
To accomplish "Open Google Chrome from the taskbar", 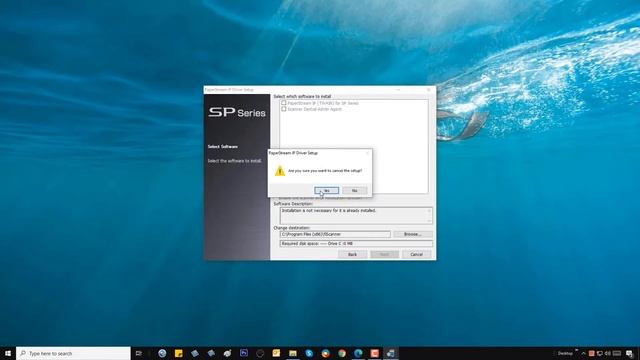I will point(342,353).
